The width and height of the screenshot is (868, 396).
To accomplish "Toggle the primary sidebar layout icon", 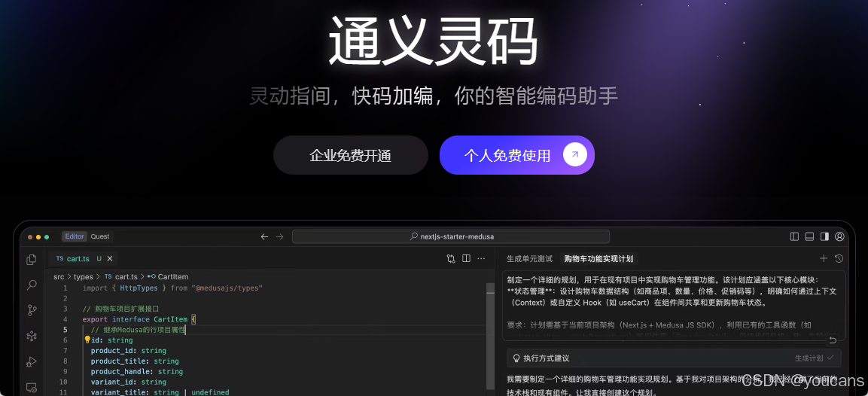I will point(794,236).
